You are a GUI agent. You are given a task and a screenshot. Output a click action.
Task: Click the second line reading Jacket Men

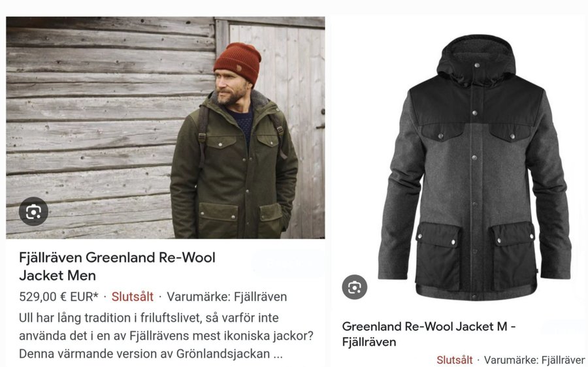tap(57, 276)
